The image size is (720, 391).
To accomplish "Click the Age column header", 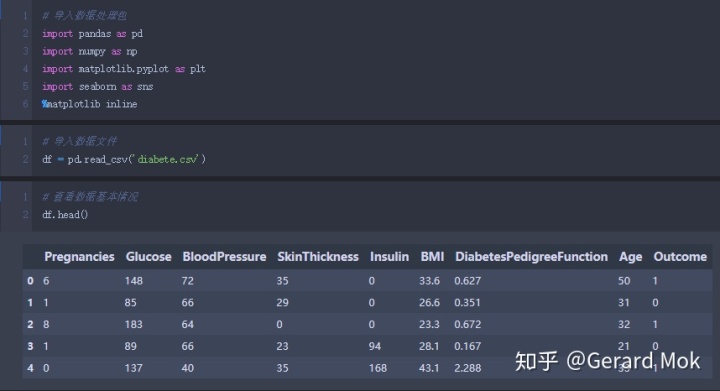I will click(x=630, y=257).
